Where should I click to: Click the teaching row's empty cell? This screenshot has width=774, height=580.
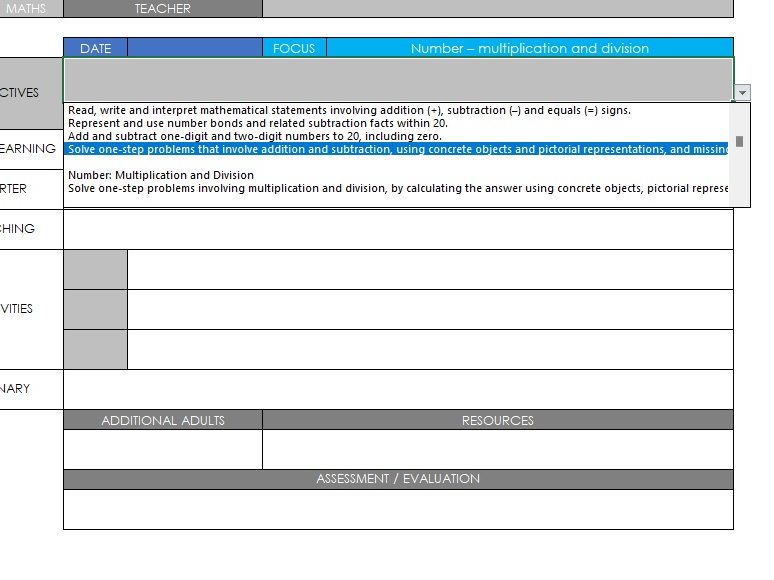tap(398, 229)
